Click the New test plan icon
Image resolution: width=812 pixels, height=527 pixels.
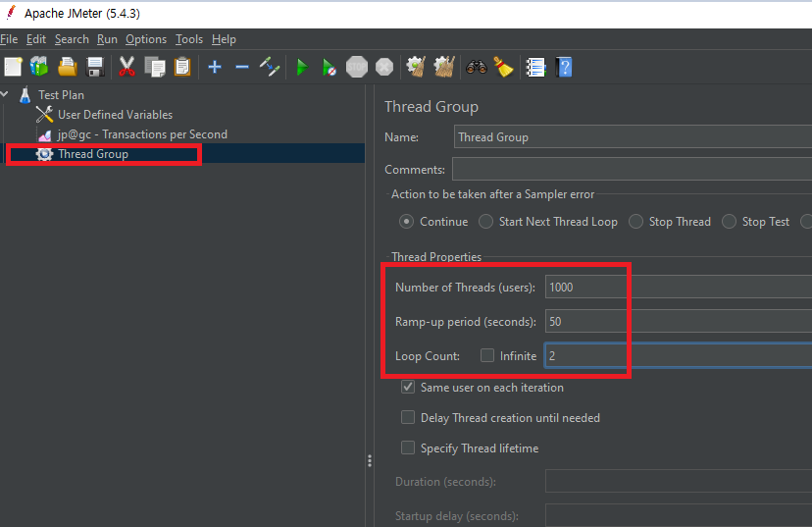click(13, 67)
